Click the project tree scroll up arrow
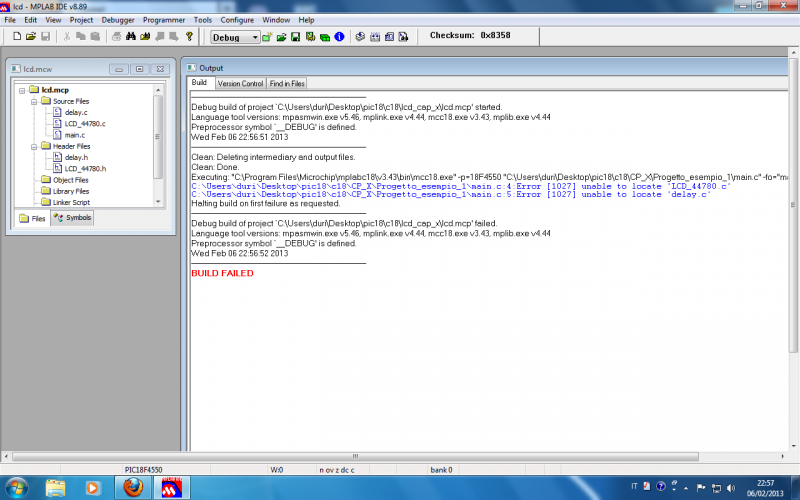Screen dimensions: 800x500 point(158,90)
